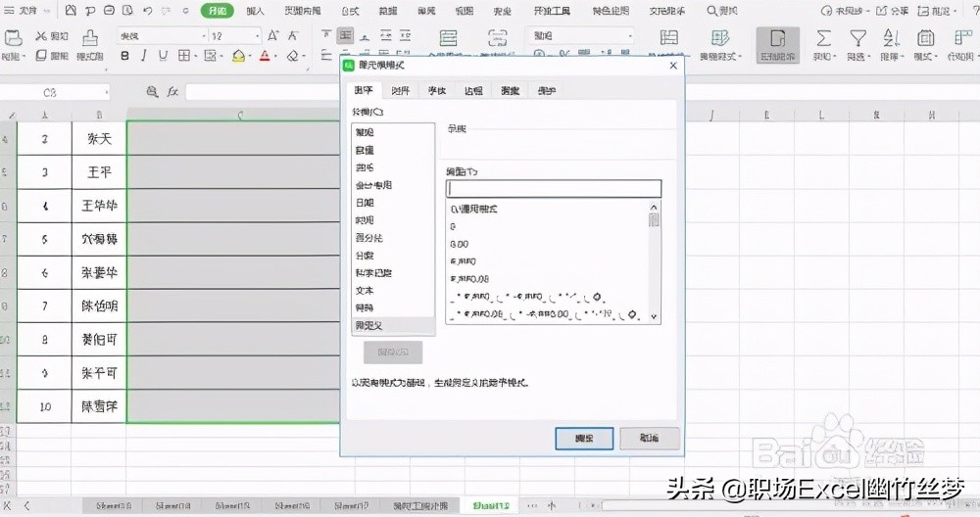Click the highlighted Middle Align icon

(346, 35)
